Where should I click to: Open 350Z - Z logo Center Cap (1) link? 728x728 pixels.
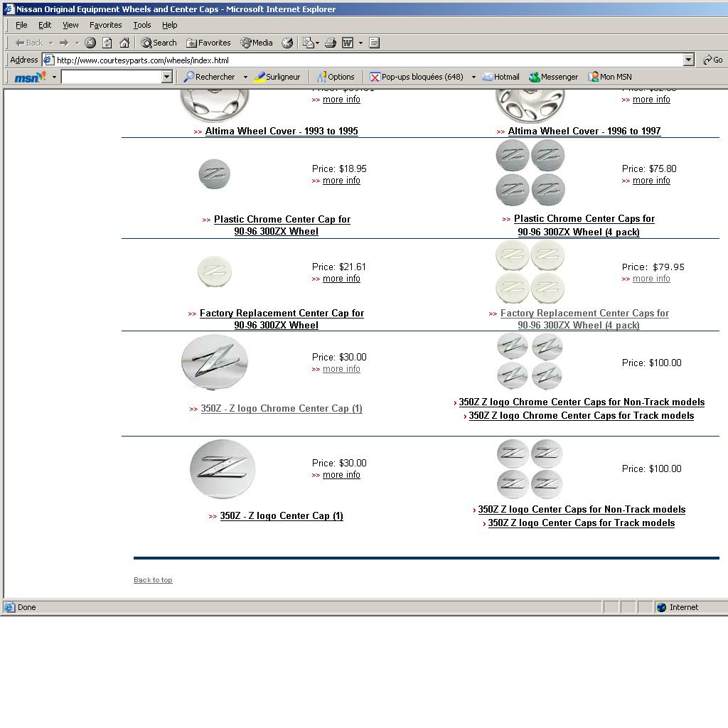pyautogui.click(x=282, y=516)
